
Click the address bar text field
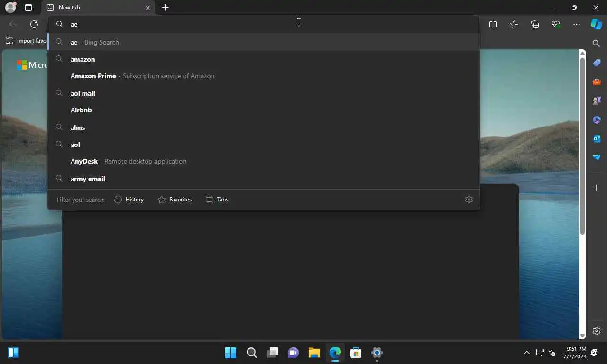(x=264, y=24)
